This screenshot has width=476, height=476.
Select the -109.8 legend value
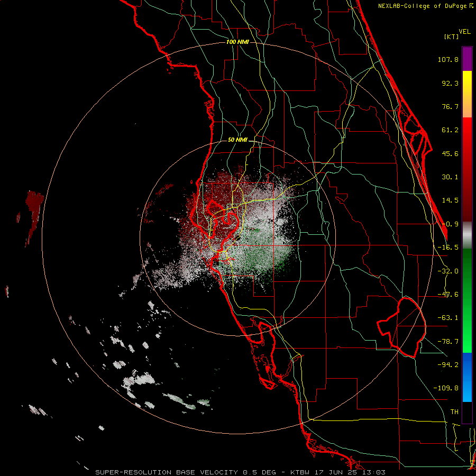[446, 388]
